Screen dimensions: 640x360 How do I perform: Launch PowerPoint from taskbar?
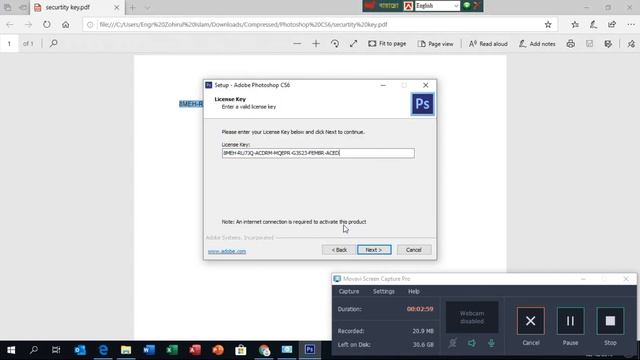pyautogui.click(x=218, y=350)
